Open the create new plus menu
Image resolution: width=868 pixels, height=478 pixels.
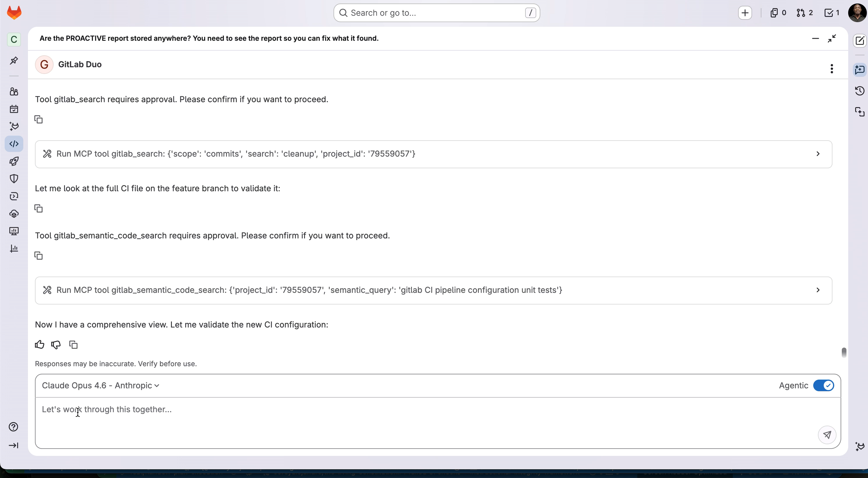pos(745,13)
